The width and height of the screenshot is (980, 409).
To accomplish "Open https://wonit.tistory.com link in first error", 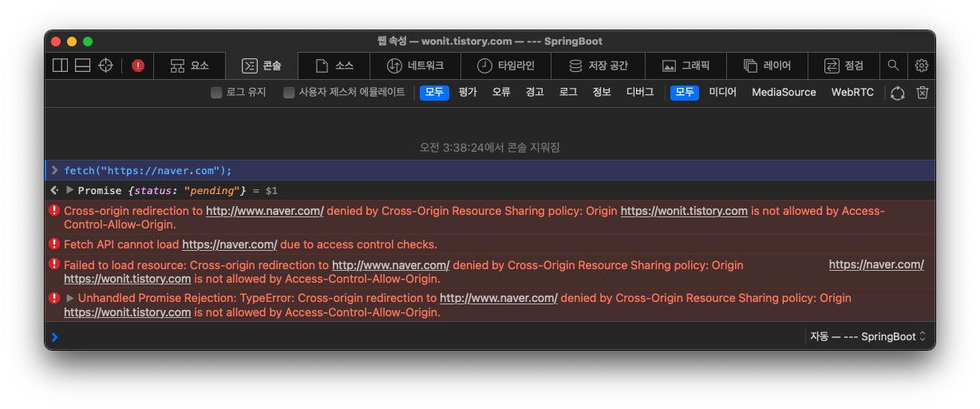I will [684, 211].
